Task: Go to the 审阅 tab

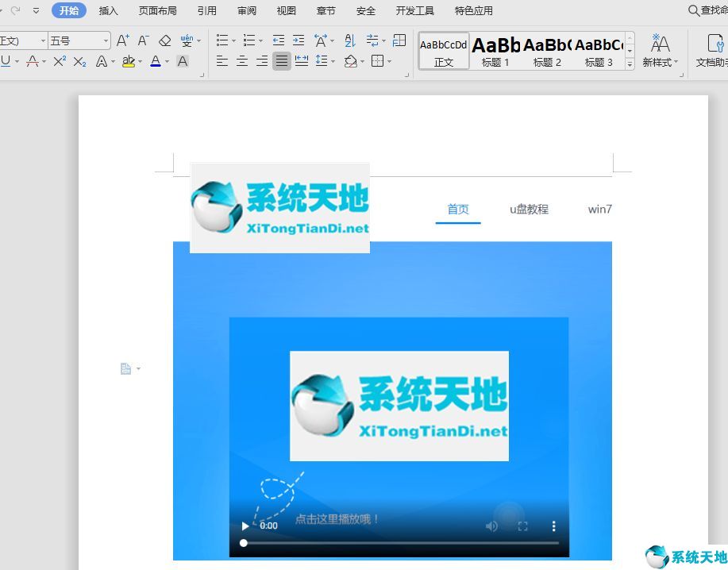Action: pos(247,10)
